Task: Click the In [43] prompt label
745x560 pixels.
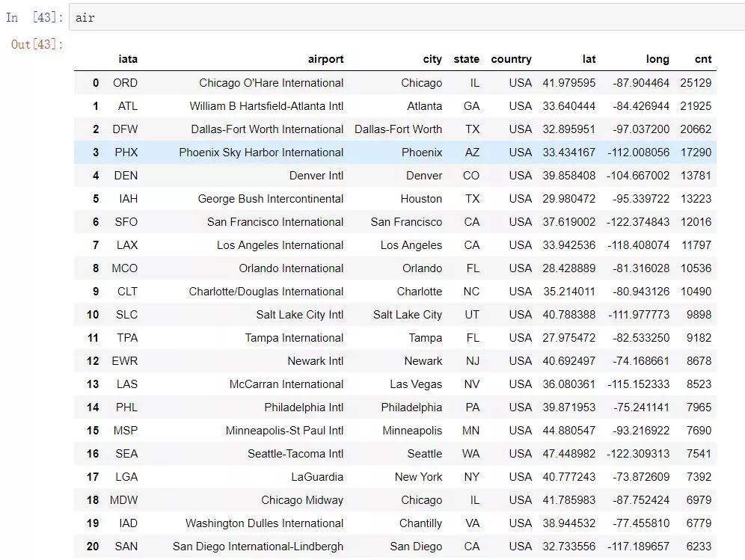Action: coord(34,18)
